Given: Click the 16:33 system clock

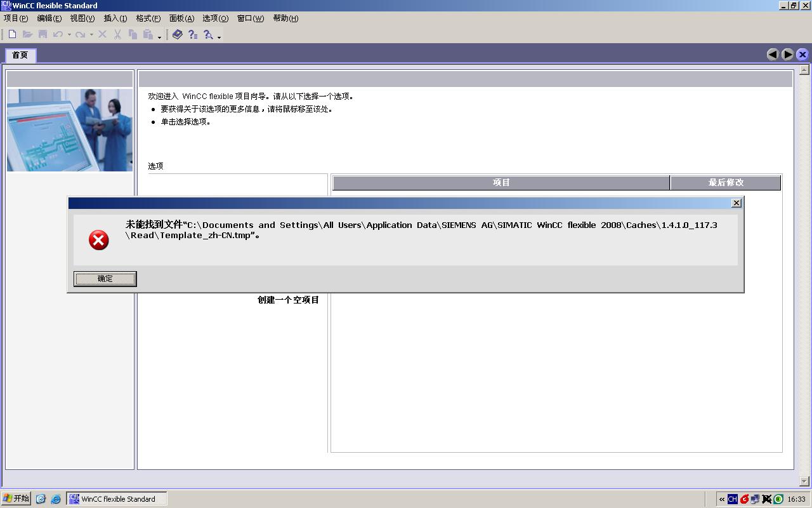Looking at the screenshot, I should 796,499.
